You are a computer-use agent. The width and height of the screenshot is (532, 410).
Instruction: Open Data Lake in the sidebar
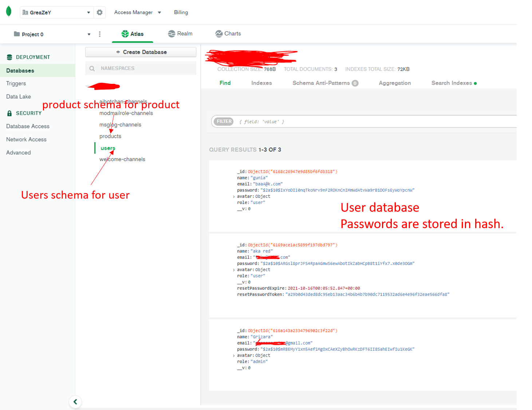coord(19,97)
